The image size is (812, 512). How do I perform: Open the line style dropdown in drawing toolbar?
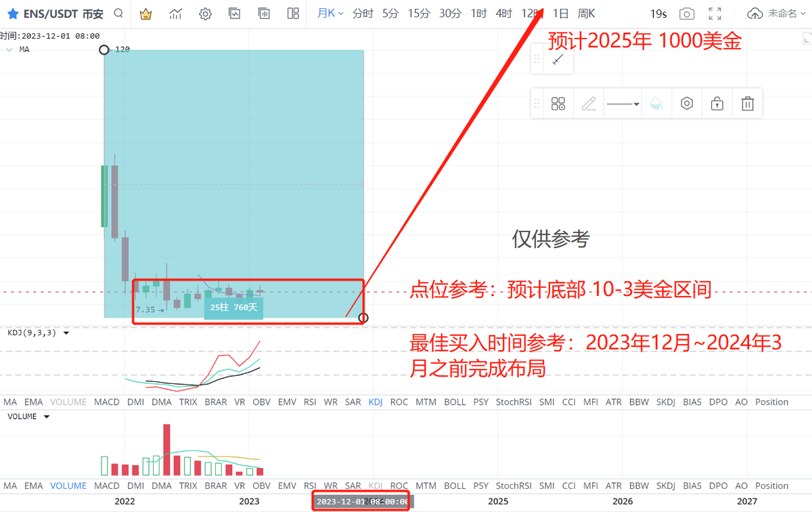pyautogui.click(x=623, y=103)
